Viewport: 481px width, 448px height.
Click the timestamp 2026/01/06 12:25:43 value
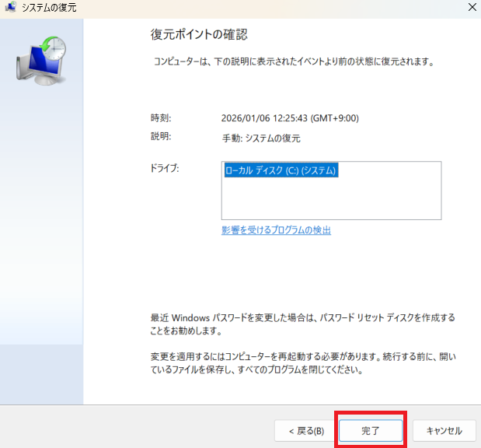(x=290, y=118)
